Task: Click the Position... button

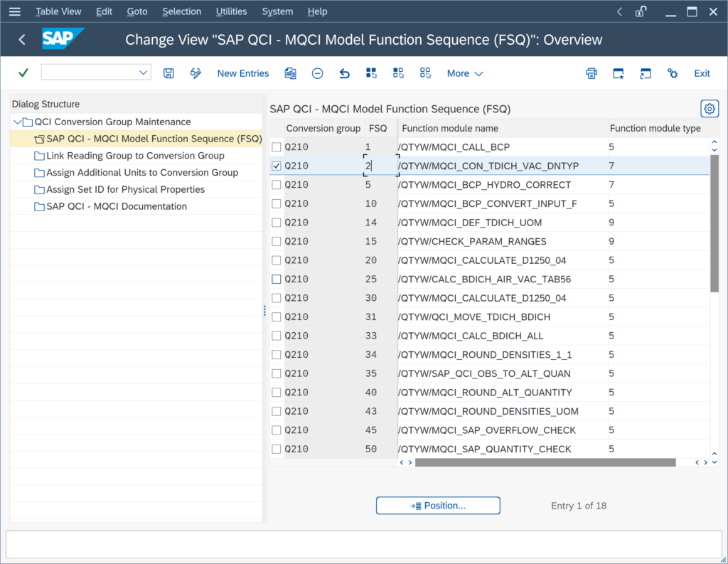Action: coord(438,506)
